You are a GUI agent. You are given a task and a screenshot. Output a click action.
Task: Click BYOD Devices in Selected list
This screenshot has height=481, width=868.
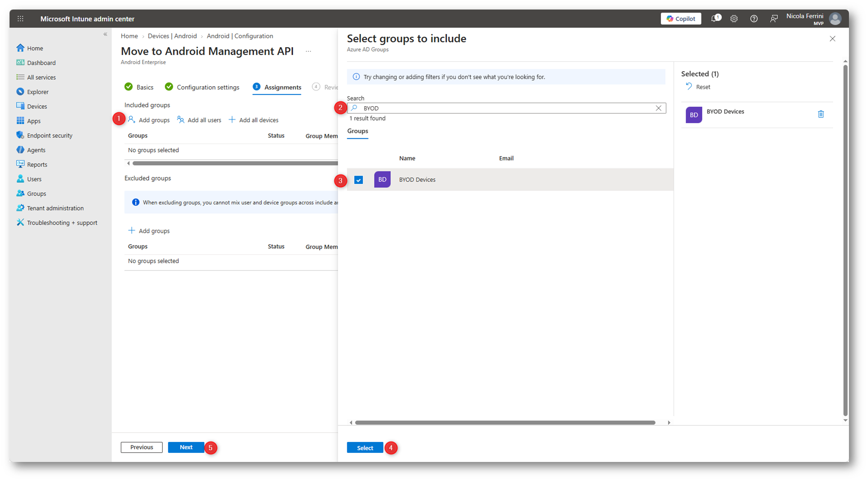tap(725, 112)
